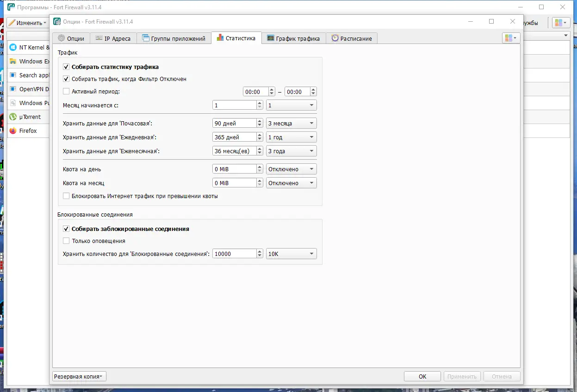Enable Только оповещения checkbox

pyautogui.click(x=66, y=241)
